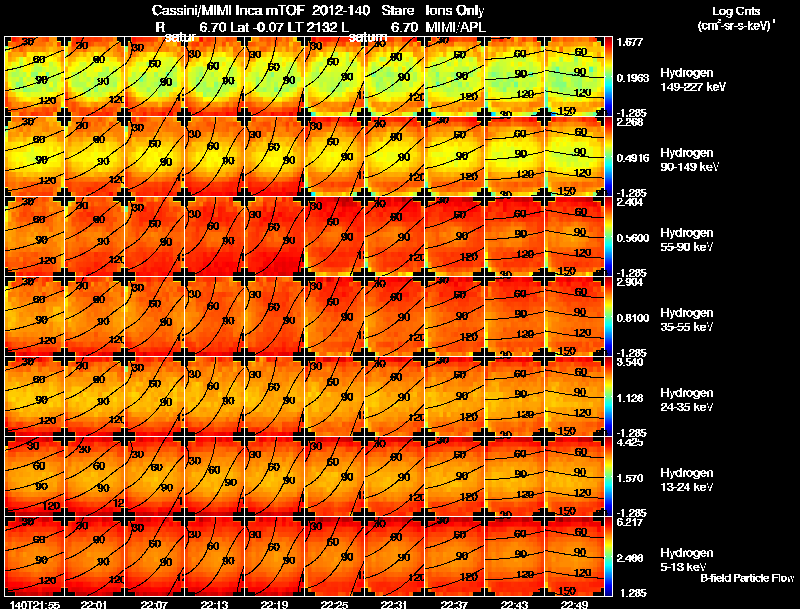Click the time axis label '22:25'

334,604
